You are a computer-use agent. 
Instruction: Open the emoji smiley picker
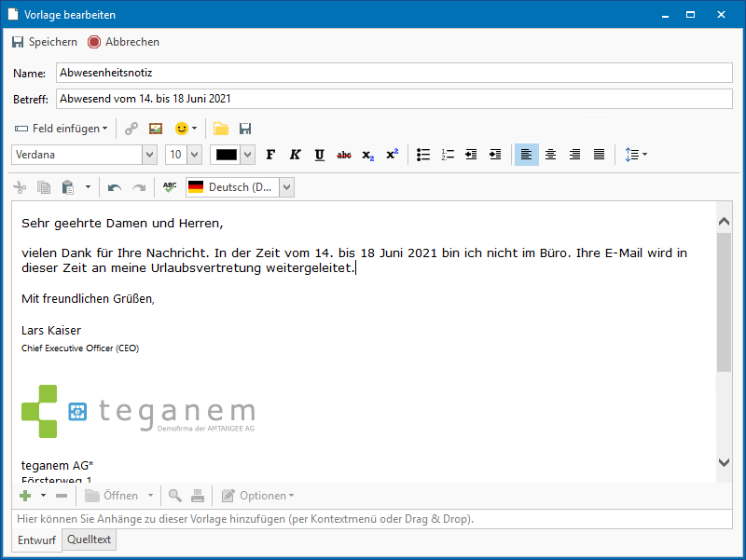(x=181, y=129)
